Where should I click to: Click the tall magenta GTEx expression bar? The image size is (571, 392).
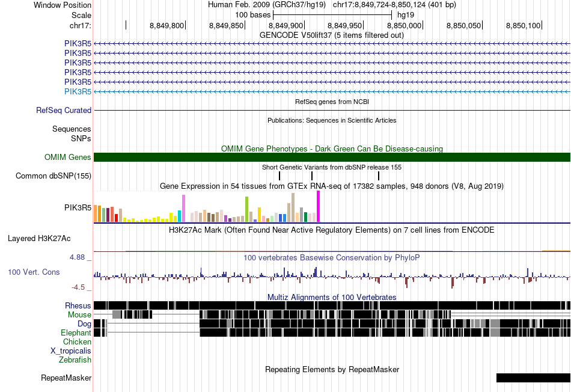pyautogui.click(x=319, y=207)
